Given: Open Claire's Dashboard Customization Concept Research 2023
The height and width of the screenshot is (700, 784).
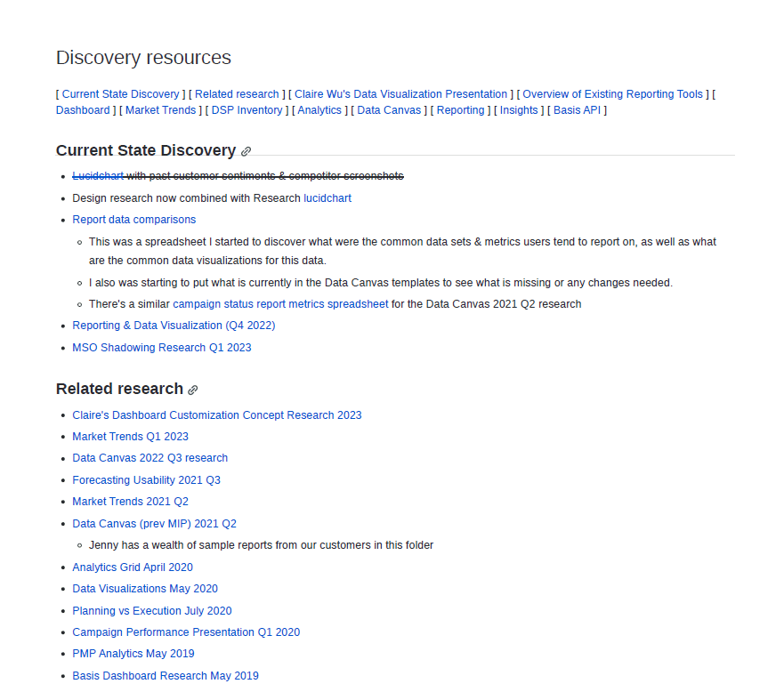Looking at the screenshot, I should [216, 415].
